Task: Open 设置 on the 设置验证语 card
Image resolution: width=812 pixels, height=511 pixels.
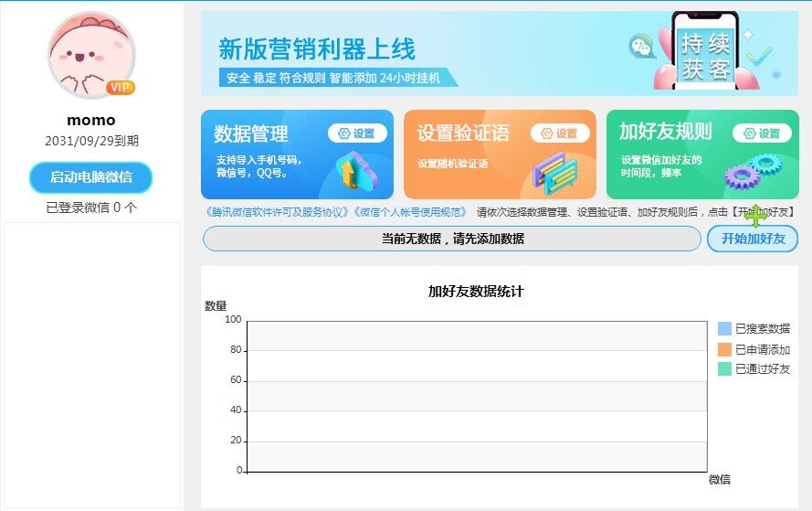Action: coord(560,133)
